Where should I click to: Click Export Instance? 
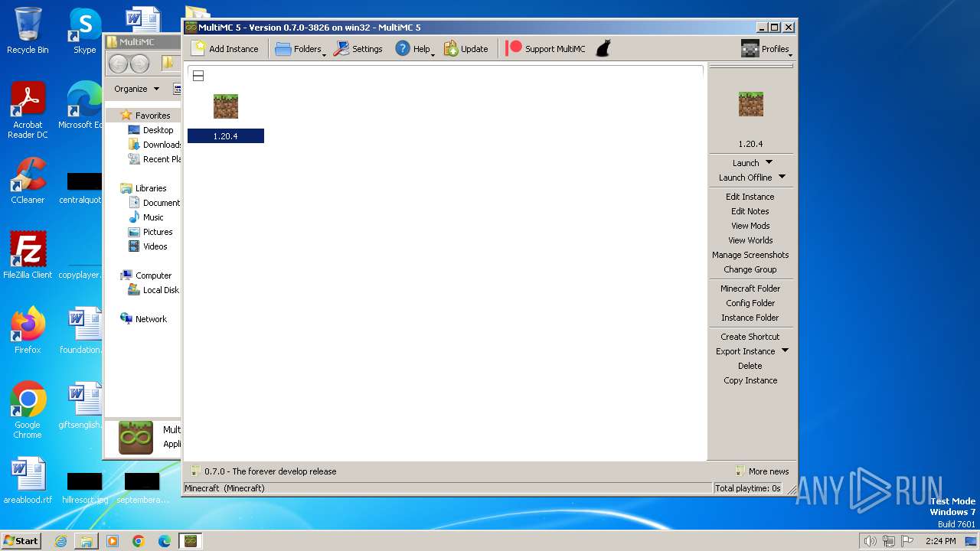pos(745,351)
